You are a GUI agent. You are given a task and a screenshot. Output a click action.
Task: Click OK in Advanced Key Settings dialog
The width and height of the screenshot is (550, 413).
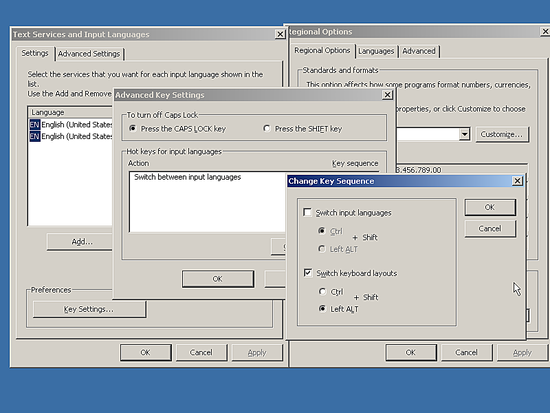point(217,279)
